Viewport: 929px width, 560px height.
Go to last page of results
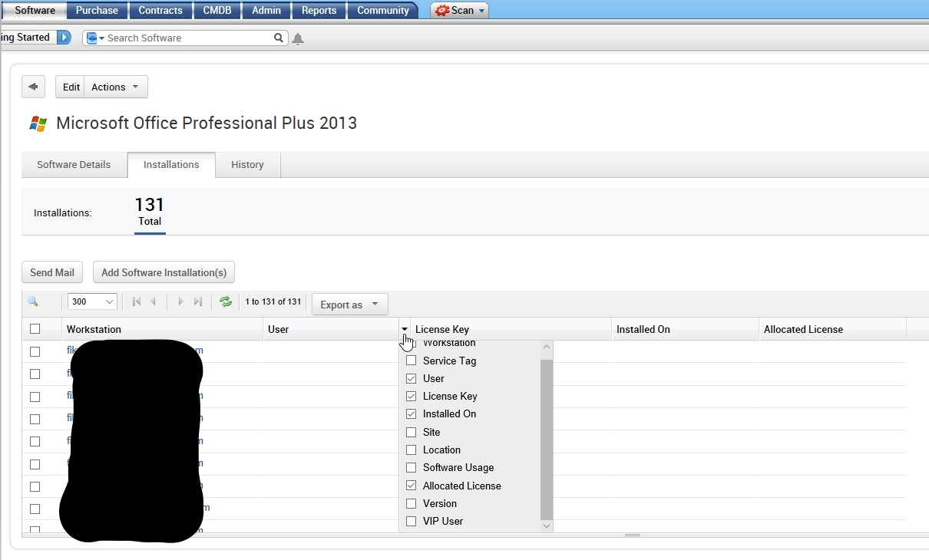coord(198,302)
